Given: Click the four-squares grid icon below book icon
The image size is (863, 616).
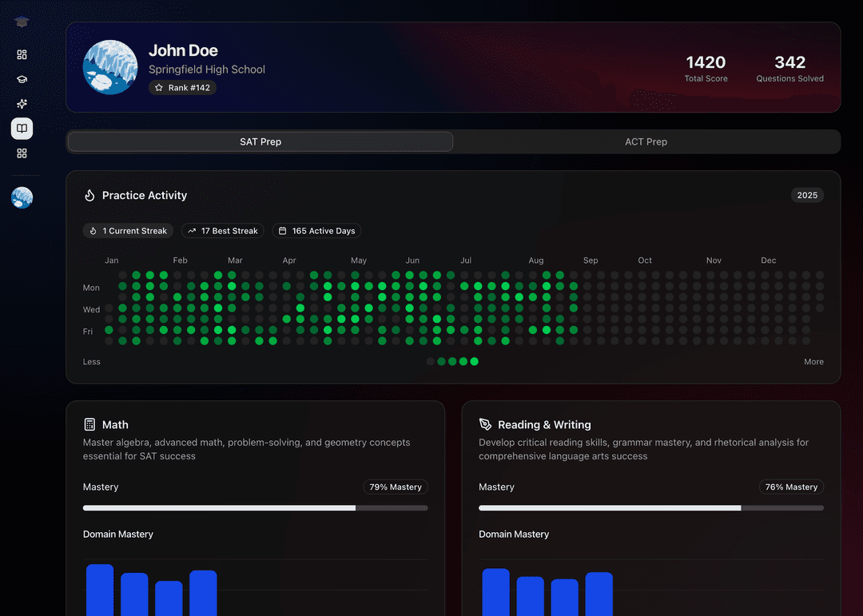Looking at the screenshot, I should 22,153.
